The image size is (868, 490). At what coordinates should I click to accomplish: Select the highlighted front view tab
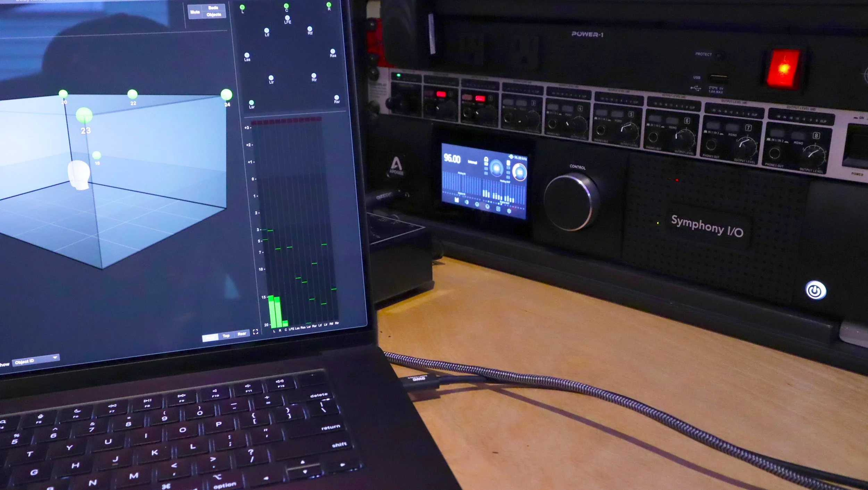(x=210, y=338)
